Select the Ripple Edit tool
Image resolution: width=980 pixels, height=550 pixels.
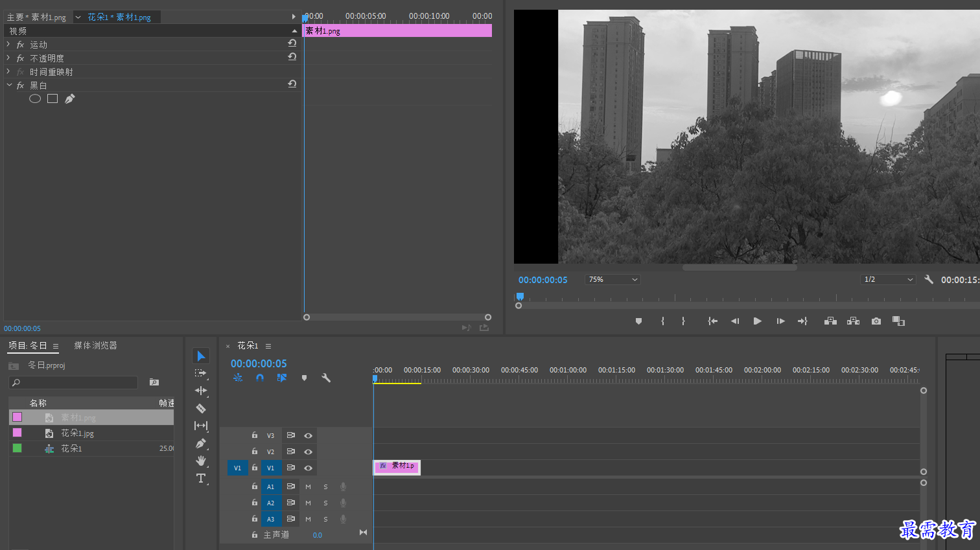tap(201, 391)
